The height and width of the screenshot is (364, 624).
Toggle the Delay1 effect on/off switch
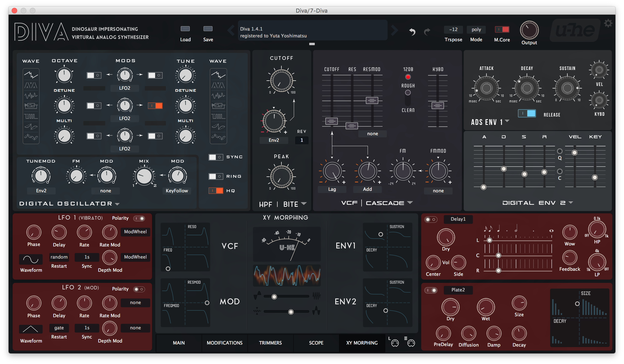point(431,219)
